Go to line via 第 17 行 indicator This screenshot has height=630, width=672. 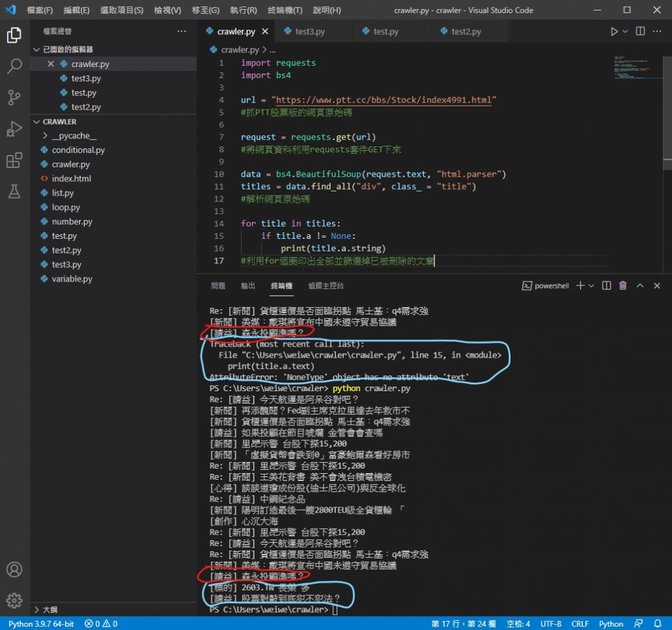(463, 623)
